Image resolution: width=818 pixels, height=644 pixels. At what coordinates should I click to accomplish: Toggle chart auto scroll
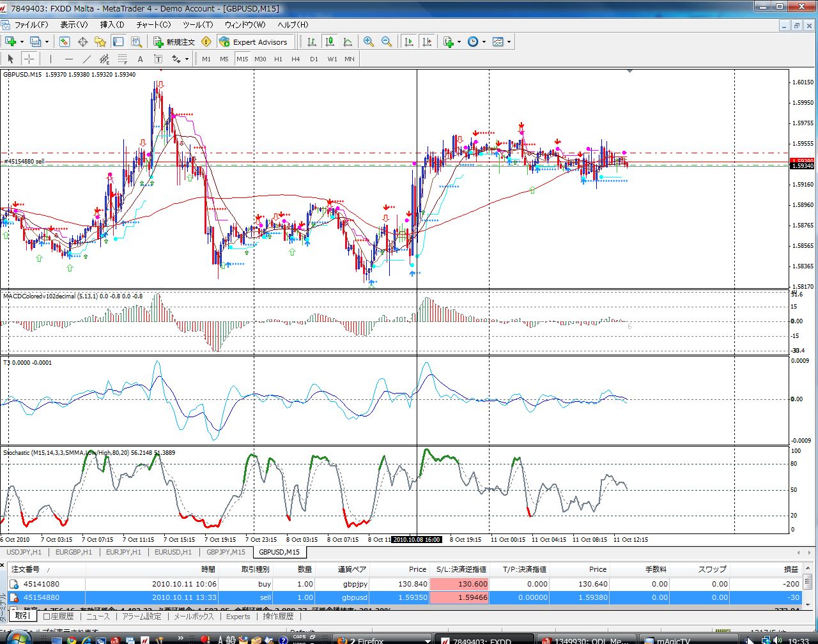tap(409, 42)
